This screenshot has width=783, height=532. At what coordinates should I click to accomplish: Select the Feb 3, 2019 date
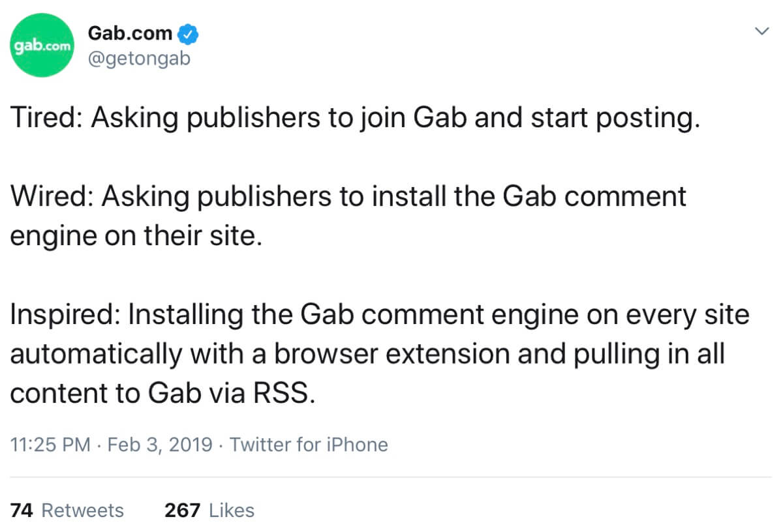coord(160,445)
